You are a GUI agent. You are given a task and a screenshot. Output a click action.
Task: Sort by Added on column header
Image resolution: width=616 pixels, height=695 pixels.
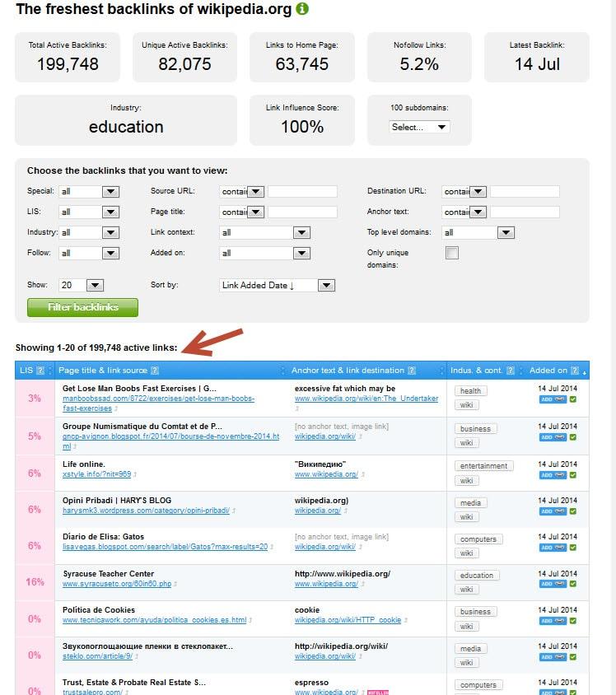click(548, 370)
